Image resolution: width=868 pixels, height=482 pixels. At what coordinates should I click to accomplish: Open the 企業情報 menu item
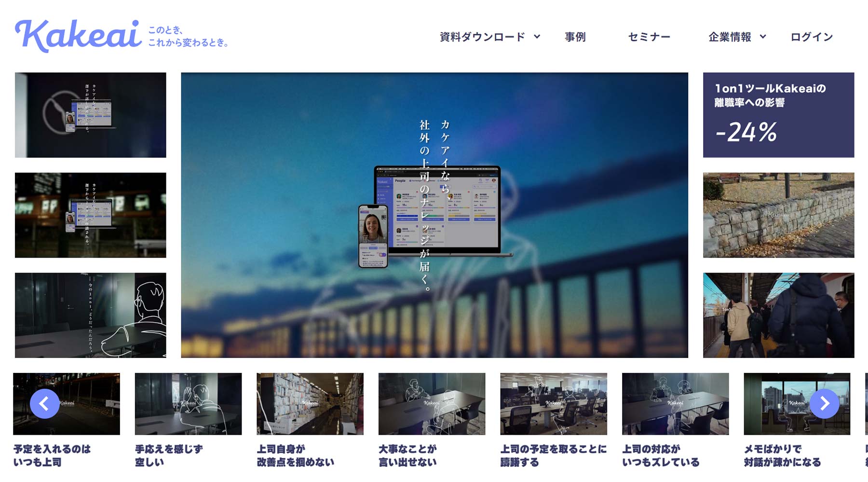click(x=730, y=37)
